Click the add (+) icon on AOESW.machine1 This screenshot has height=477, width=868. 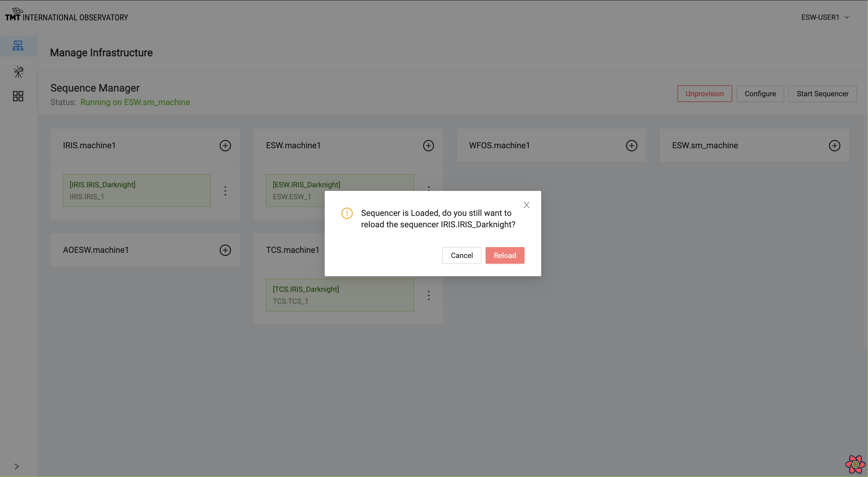tap(225, 250)
